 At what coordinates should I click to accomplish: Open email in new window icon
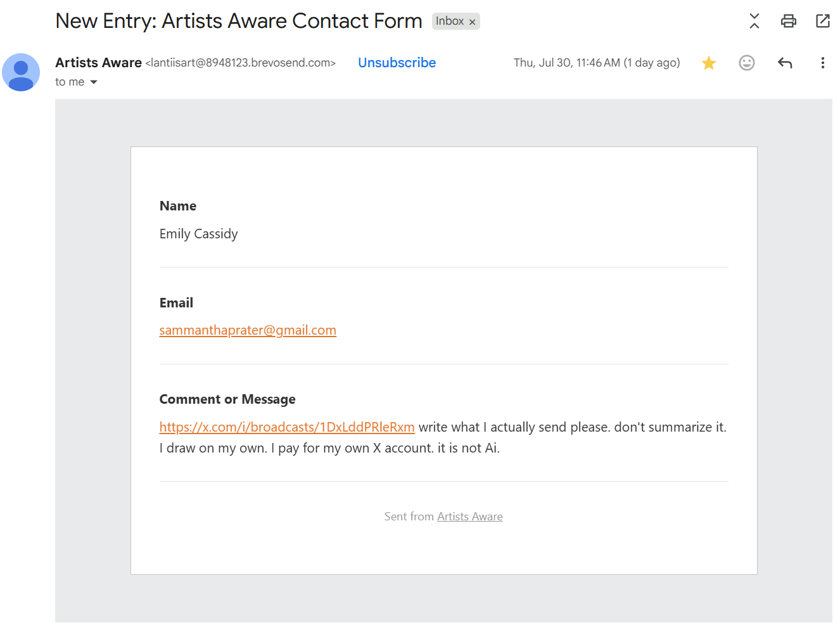tap(822, 21)
